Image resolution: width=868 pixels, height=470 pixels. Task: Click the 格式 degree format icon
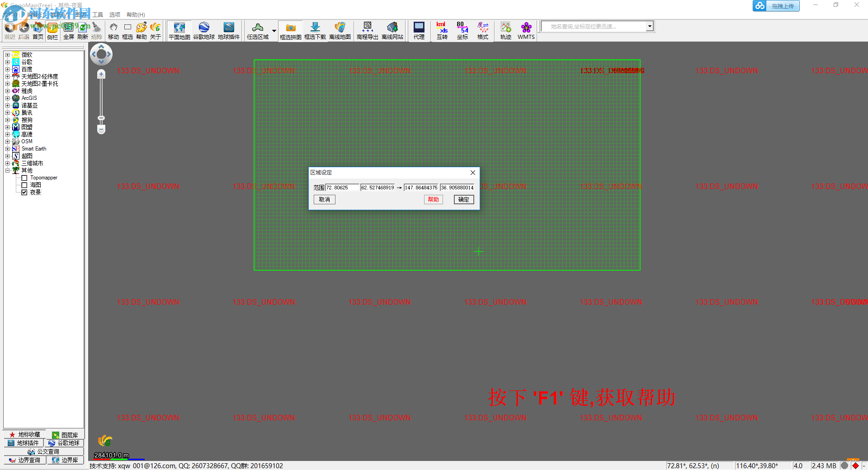(x=483, y=31)
